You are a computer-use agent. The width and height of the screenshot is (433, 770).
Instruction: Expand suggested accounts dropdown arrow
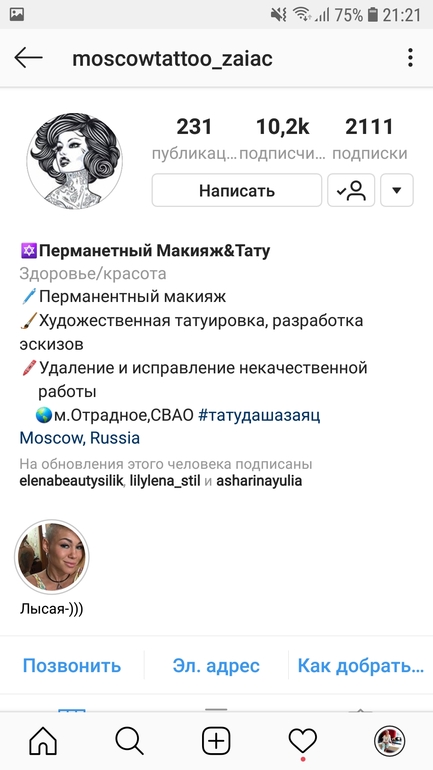397,190
